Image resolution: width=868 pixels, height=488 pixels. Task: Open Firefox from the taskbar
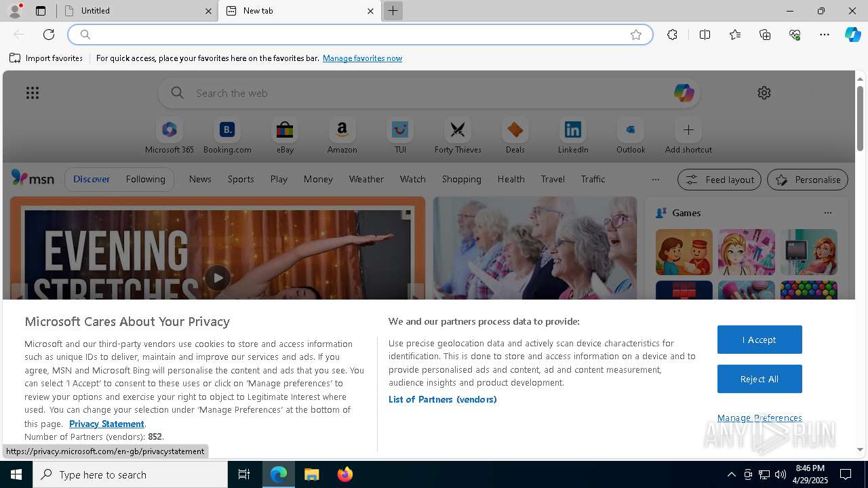tap(344, 474)
